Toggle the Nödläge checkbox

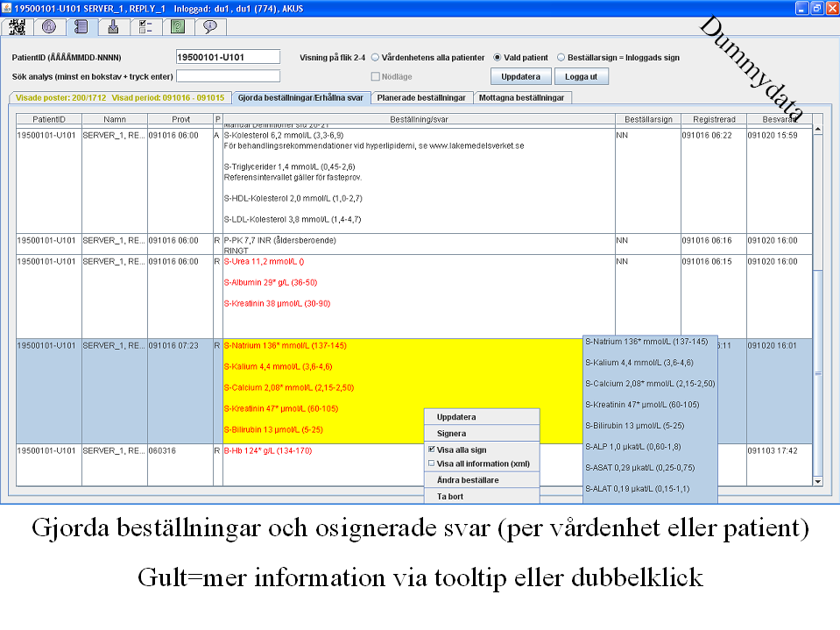click(376, 76)
